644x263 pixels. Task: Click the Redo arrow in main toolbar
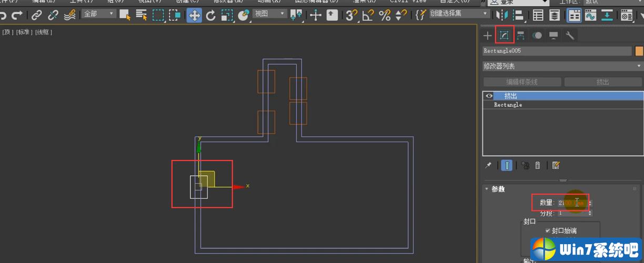[x=18, y=15]
